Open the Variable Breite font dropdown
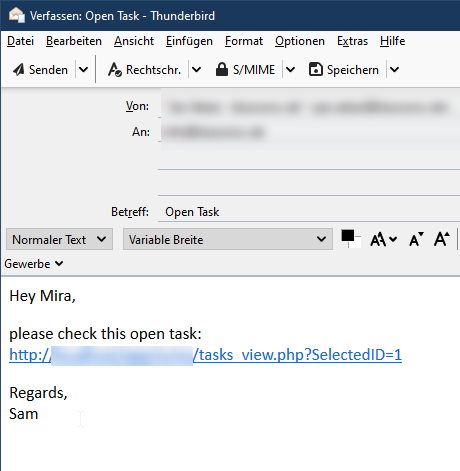The height and width of the screenshot is (471, 460). (228, 239)
